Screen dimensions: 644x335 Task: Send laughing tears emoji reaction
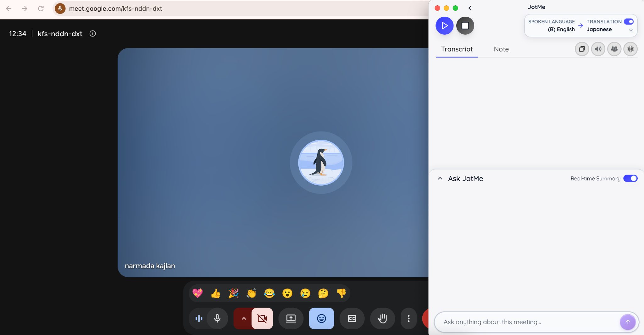269,293
